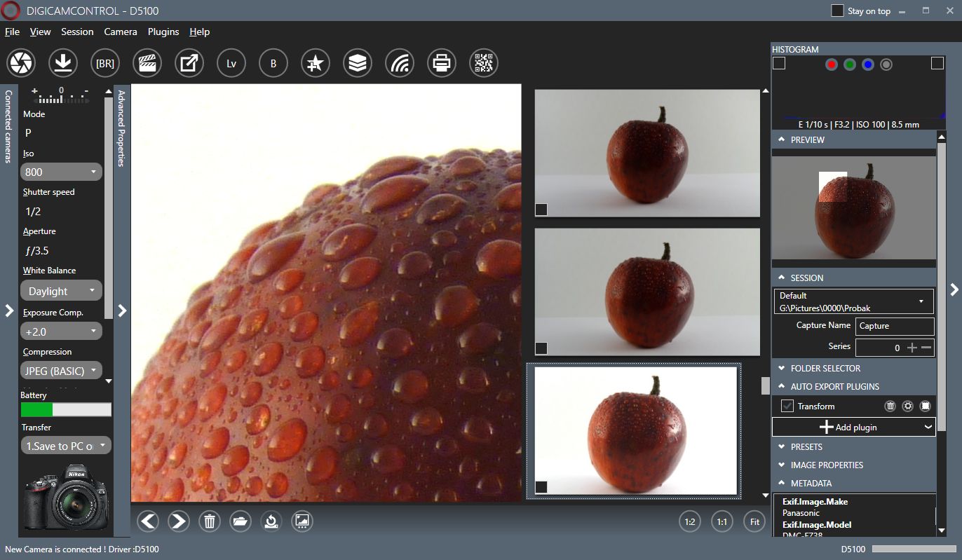Toggle the red histogram channel
Viewport: 962px width, 560px height.
point(832,64)
